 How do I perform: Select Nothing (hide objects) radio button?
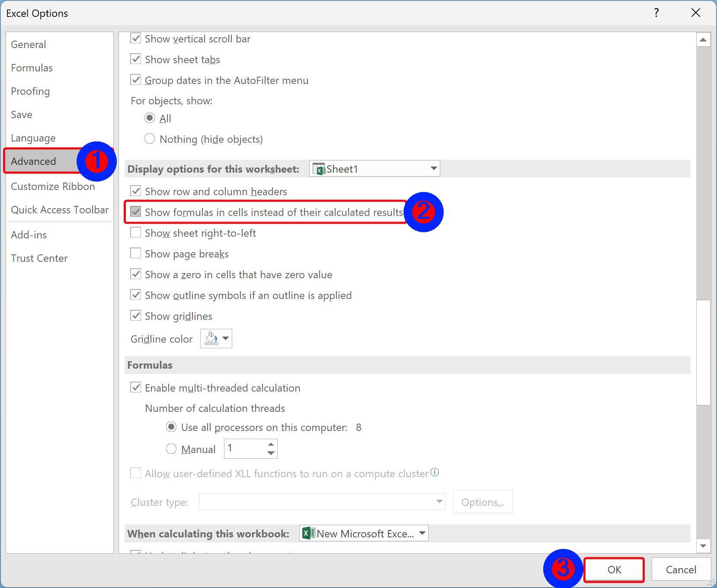[x=150, y=138]
